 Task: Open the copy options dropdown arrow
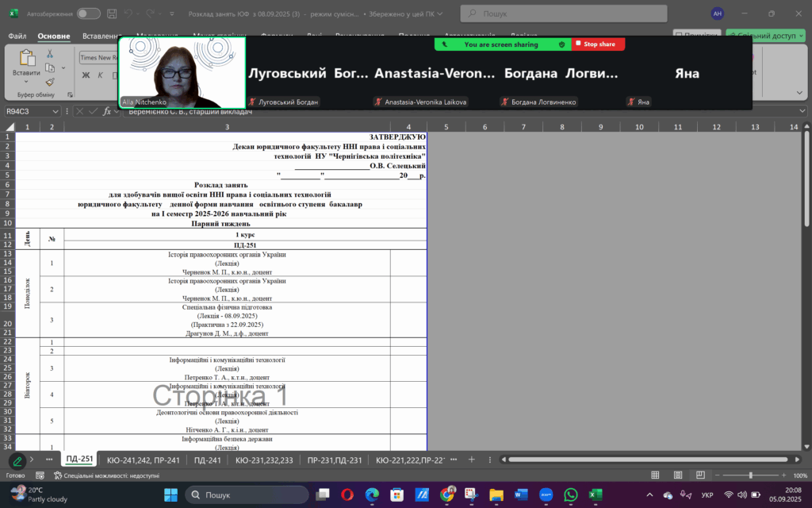tap(63, 68)
